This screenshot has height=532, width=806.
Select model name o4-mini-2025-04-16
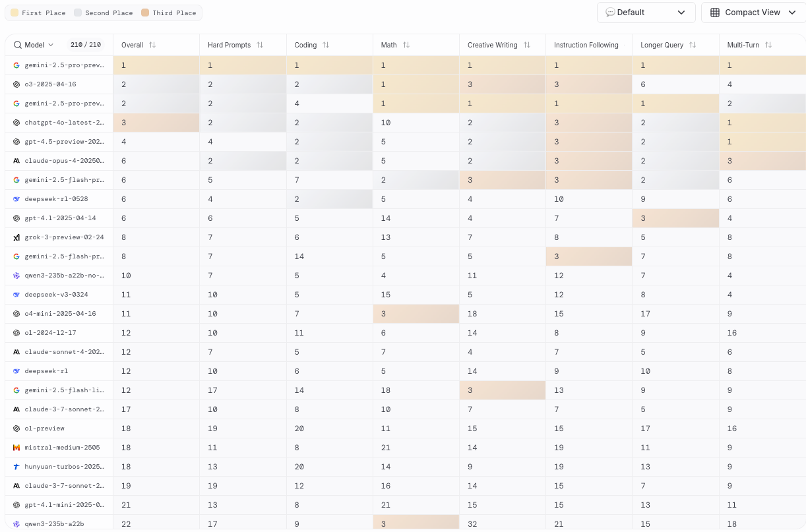tap(60, 314)
